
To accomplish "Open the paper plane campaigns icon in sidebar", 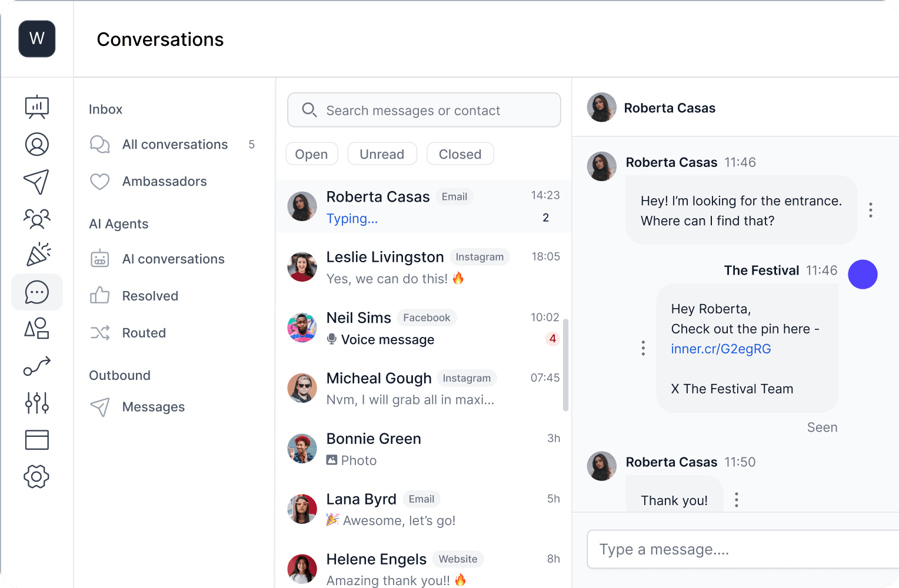I will coord(36,182).
